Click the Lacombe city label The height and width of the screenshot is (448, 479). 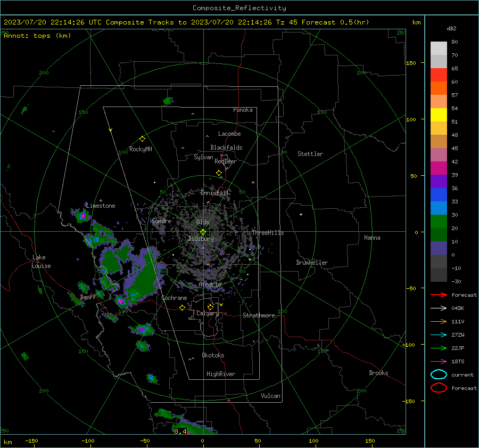pyautogui.click(x=229, y=134)
